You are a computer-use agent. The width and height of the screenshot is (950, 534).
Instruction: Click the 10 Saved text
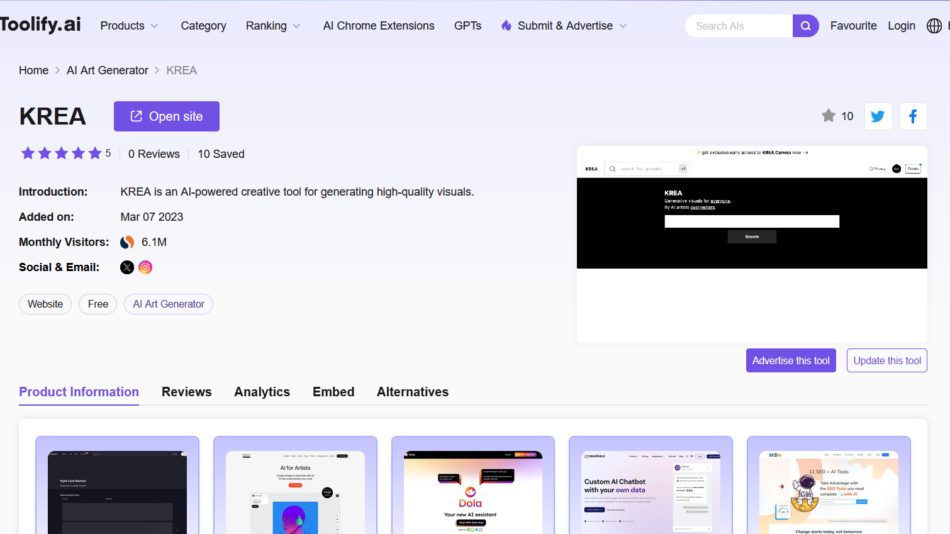coord(221,154)
